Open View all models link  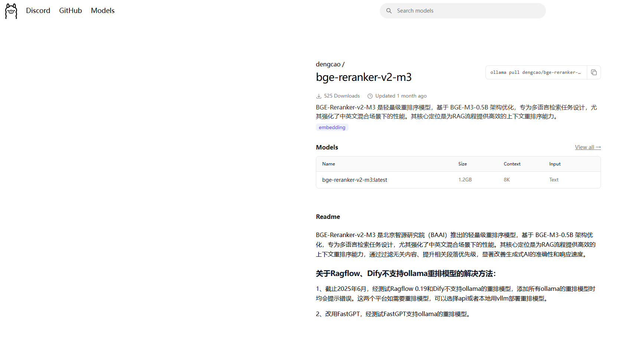point(588,147)
